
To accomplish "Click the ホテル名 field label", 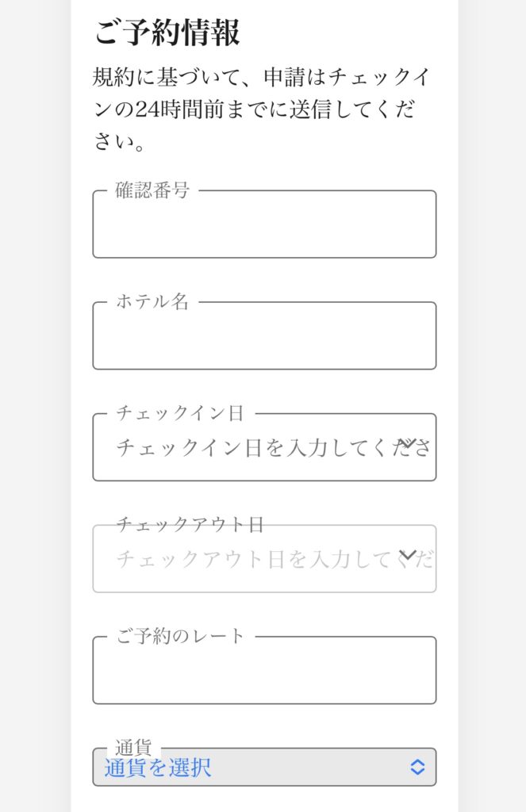I will (152, 302).
